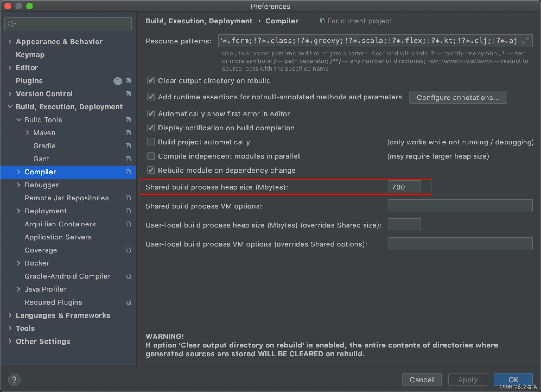541x392 pixels.
Task: Expand the Compiler node arrow
Action: coord(19,172)
